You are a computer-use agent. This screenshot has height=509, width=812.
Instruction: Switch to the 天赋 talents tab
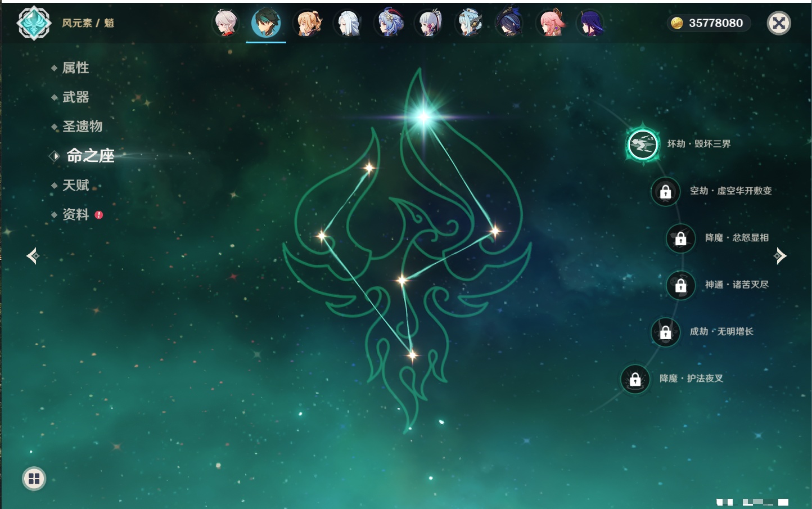tap(75, 185)
